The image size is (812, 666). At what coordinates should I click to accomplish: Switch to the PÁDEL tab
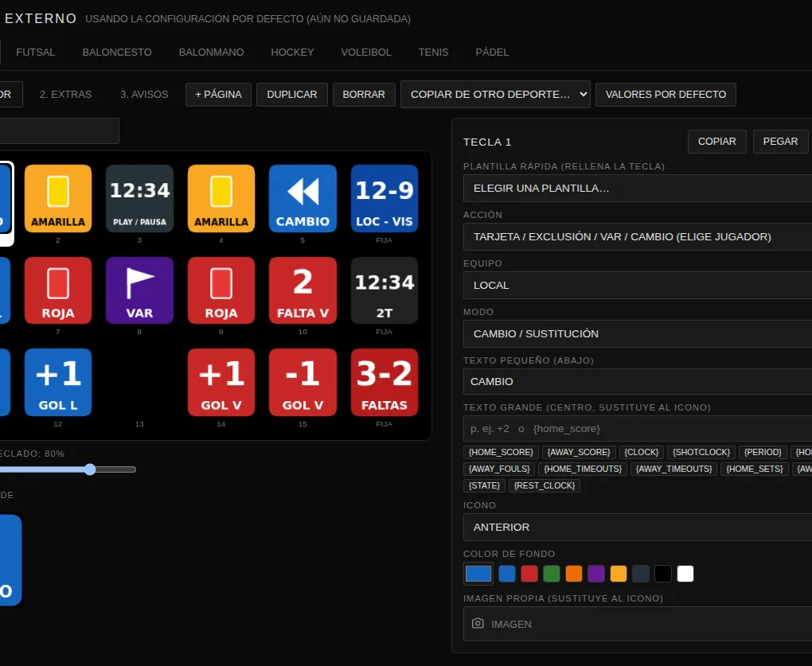coord(492,53)
